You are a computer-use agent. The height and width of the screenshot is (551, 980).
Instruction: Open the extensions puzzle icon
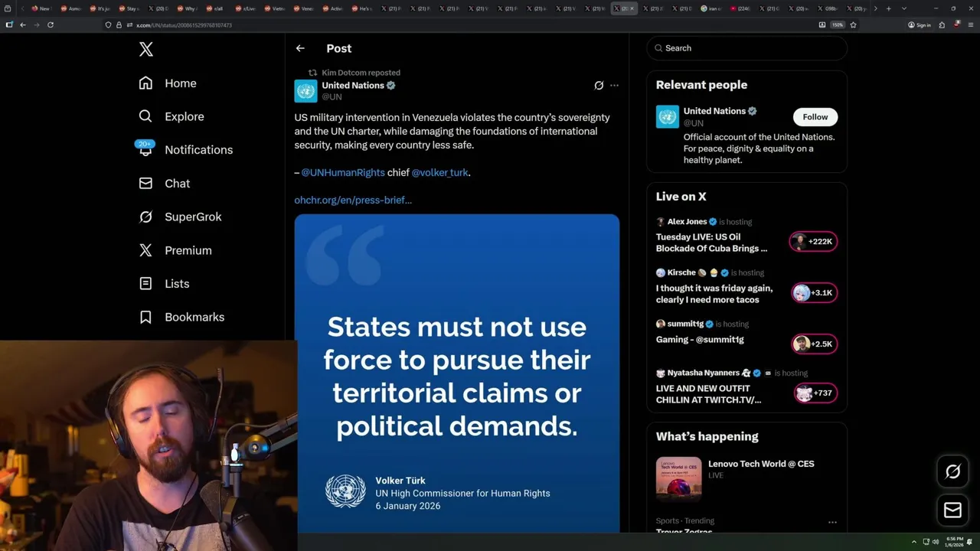[x=942, y=24]
